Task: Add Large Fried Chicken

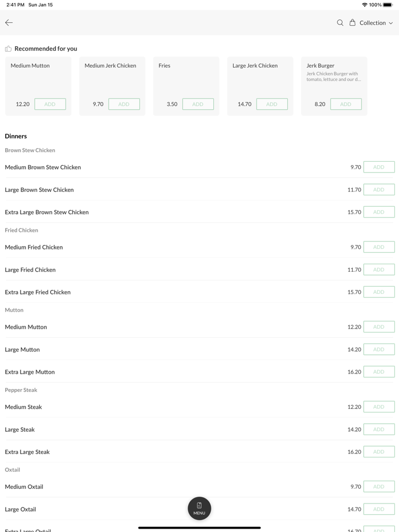Action: tap(379, 270)
